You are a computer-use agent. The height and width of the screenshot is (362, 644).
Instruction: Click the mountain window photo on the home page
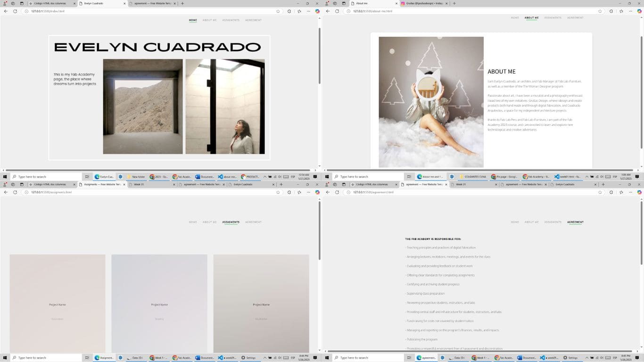coord(143,107)
